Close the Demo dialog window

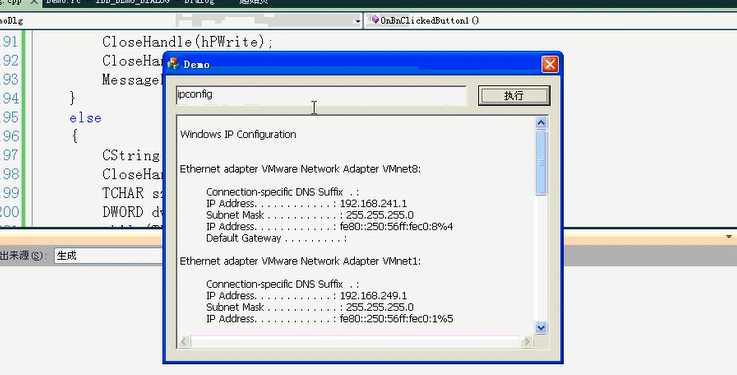[x=549, y=64]
